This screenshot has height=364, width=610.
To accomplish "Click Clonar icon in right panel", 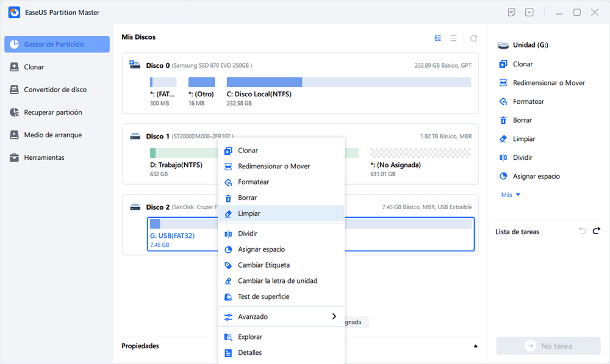I will coord(503,64).
